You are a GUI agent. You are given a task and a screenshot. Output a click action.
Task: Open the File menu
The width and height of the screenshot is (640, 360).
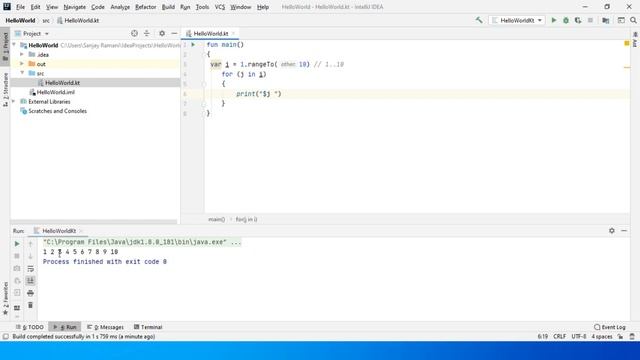20,7
